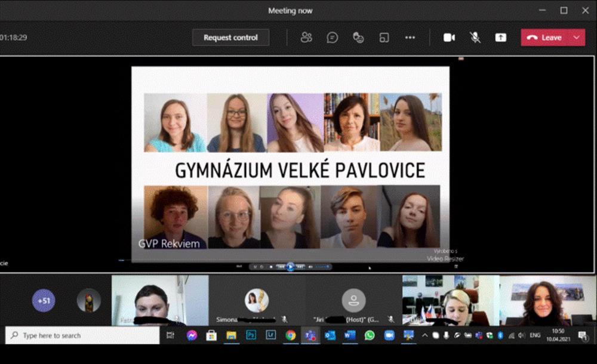Adjust the shared video player volume slider

click(322, 267)
